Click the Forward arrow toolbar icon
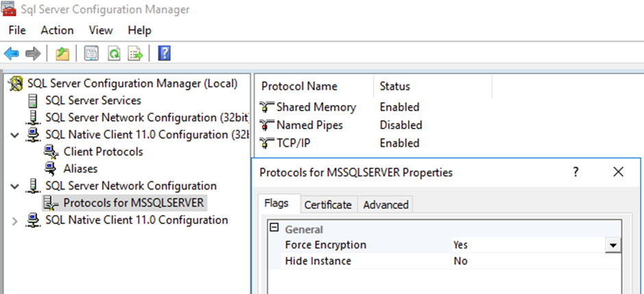644x294 pixels. [x=32, y=54]
